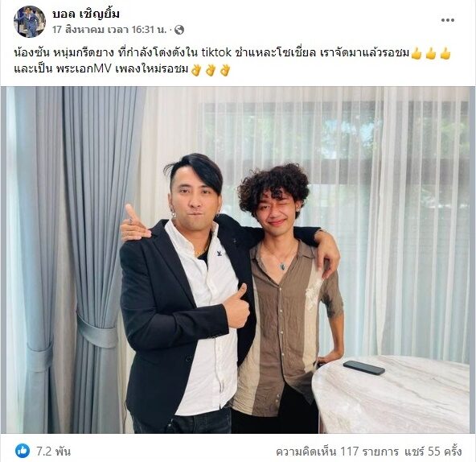Open ความคิดเห็น 117 รายการ comments
This screenshot has width=476, height=462.
[337, 451]
